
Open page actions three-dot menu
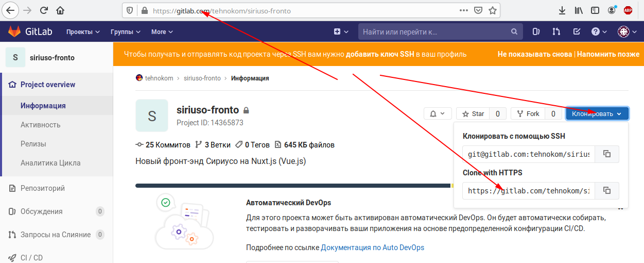coord(463,10)
